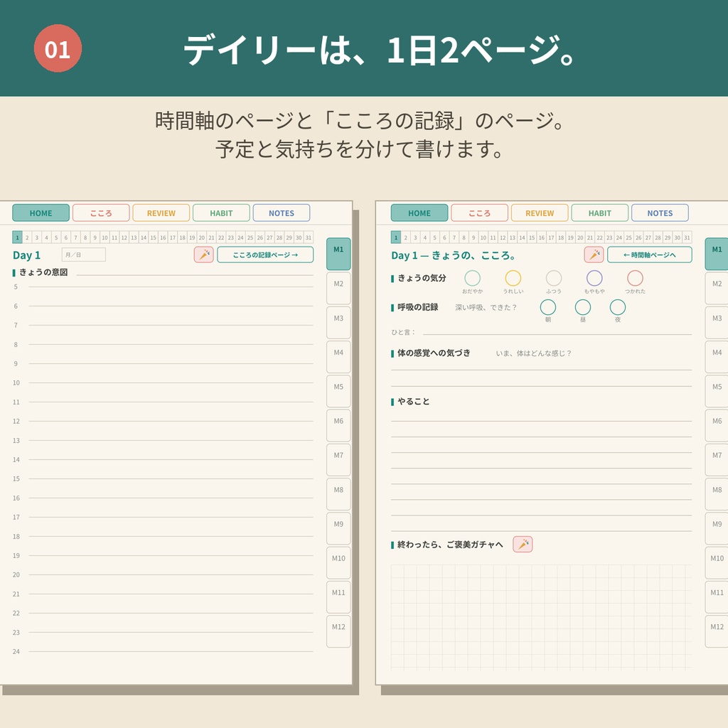
Task: Click the 体の感覚への気づき heading
Action: click(434, 353)
